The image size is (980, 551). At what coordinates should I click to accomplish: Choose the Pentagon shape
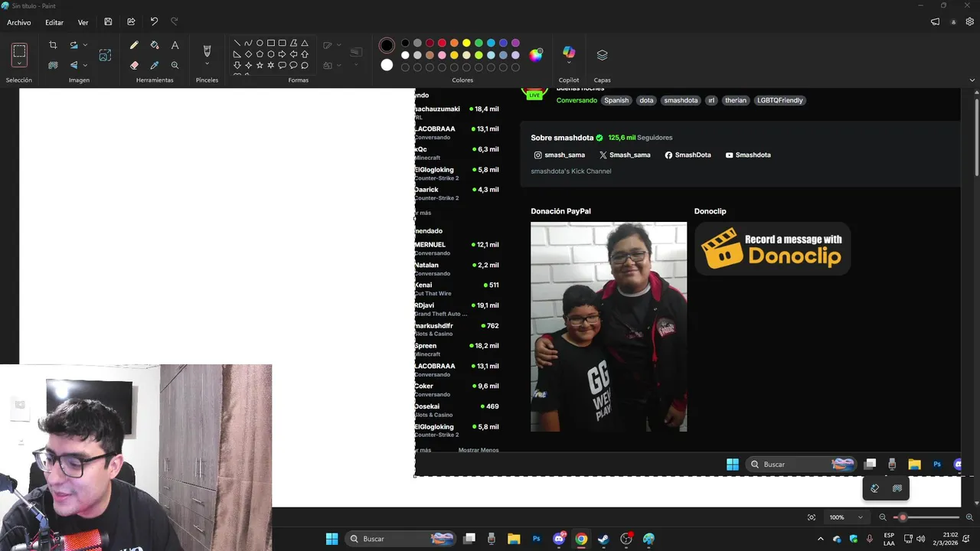tap(260, 54)
